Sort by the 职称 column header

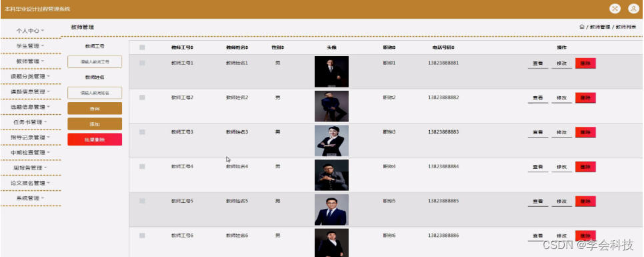(389, 47)
